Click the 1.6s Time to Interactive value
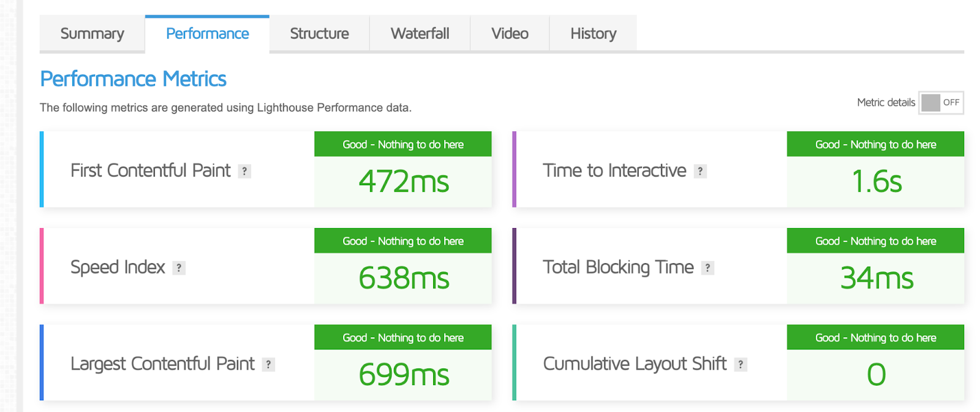Screen dimensions: 980x412 [x=876, y=182]
